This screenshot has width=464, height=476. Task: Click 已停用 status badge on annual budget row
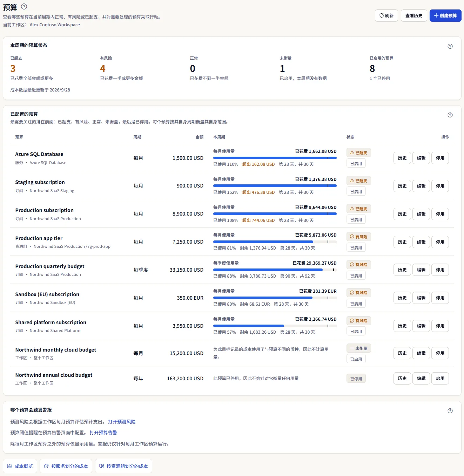tap(356, 379)
